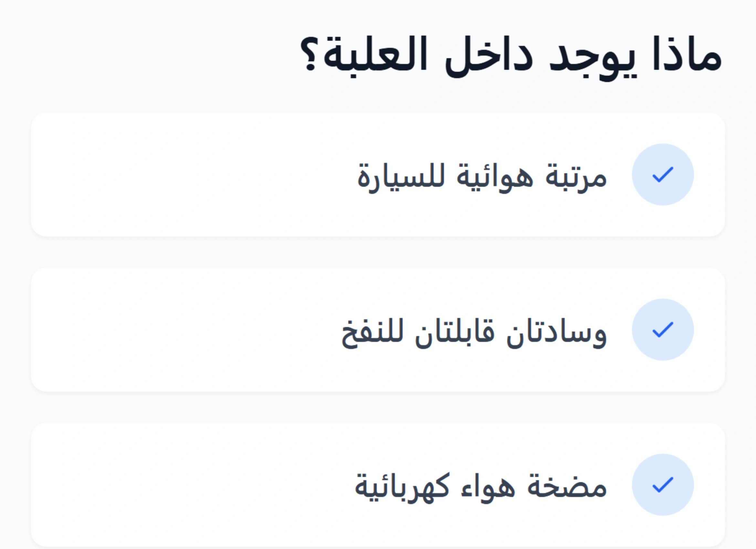Image resolution: width=756 pixels, height=549 pixels.
Task: Click the checkmark icon beside مضخة هواء كهربائية
Action: pos(663,485)
